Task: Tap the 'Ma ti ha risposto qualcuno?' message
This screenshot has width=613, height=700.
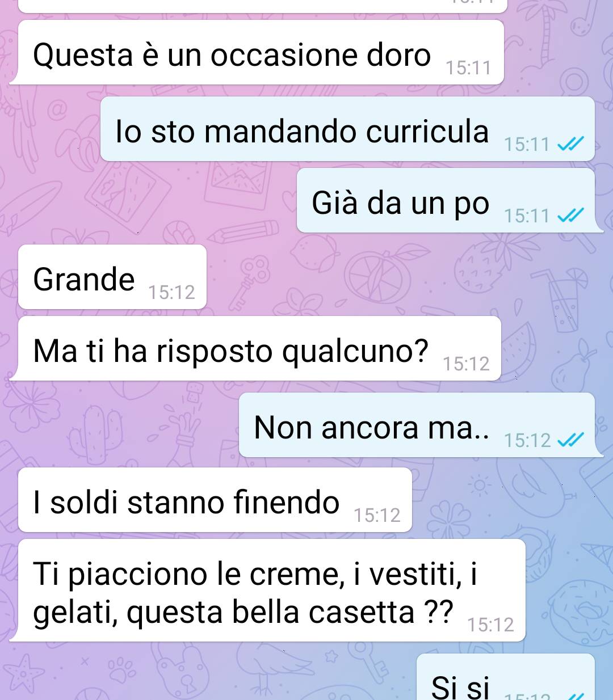Action: tap(255, 348)
